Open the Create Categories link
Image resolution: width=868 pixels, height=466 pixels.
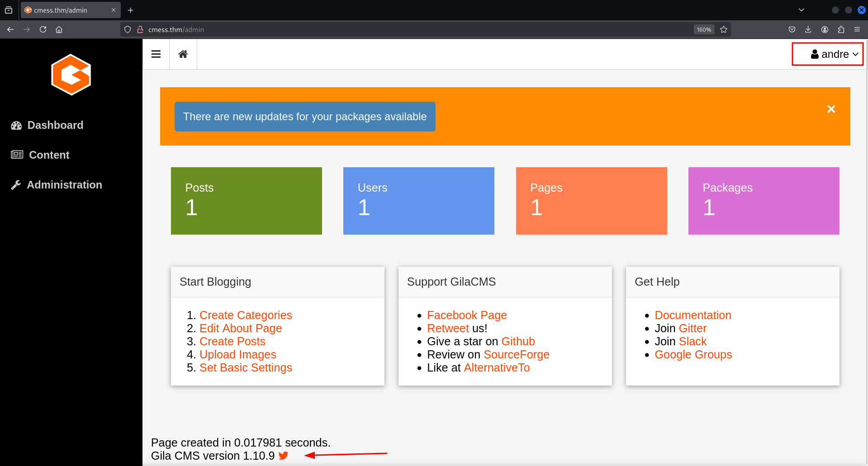246,315
